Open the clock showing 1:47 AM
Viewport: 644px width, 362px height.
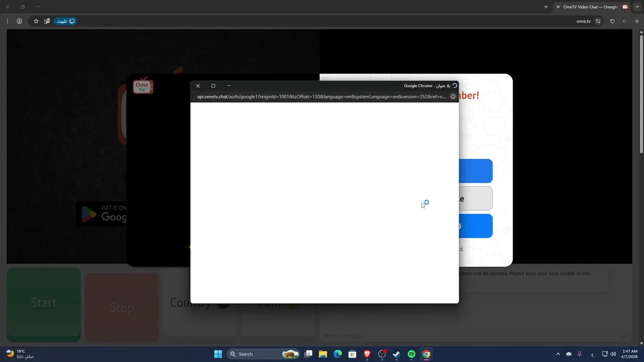click(x=630, y=354)
